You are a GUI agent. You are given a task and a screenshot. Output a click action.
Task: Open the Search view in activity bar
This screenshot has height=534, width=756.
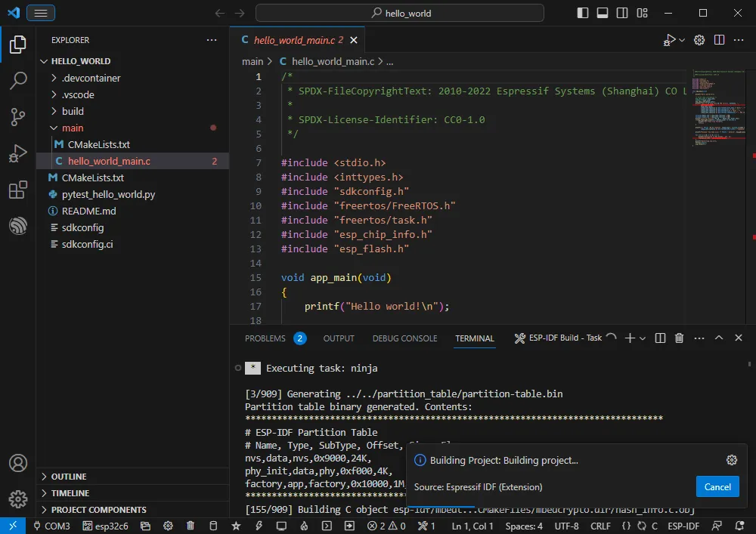18,80
